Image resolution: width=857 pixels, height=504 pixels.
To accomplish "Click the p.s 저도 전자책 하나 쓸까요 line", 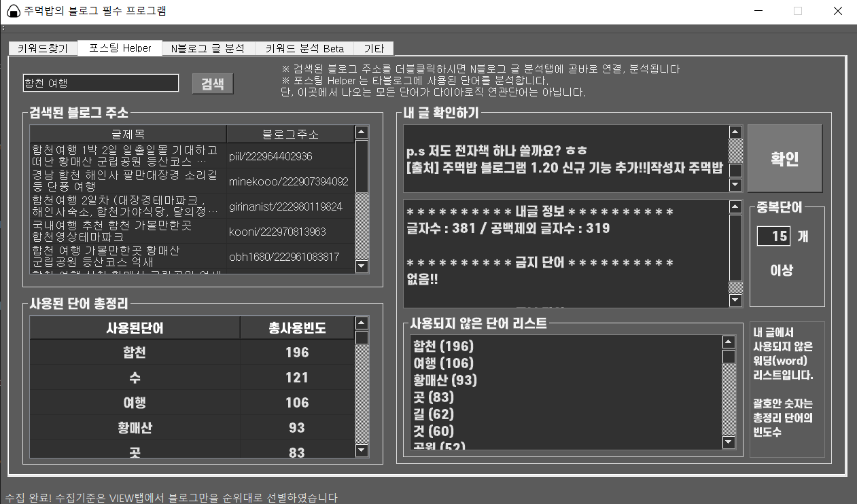I will coord(497,150).
